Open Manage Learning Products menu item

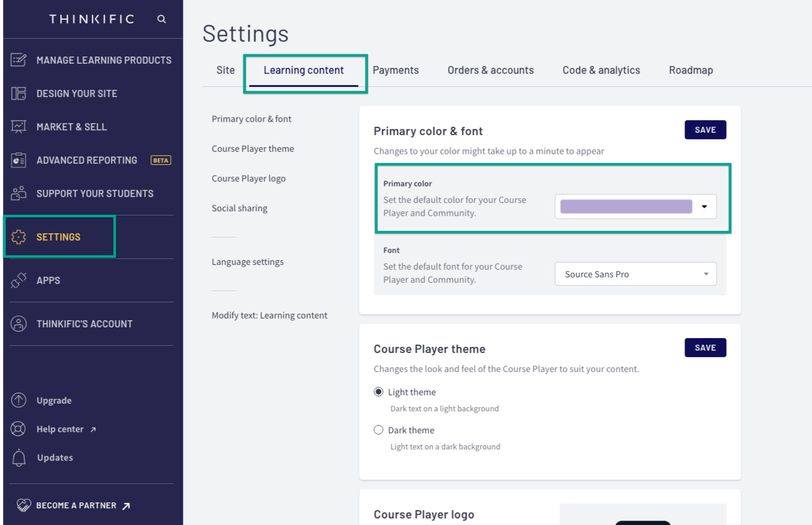coord(104,60)
